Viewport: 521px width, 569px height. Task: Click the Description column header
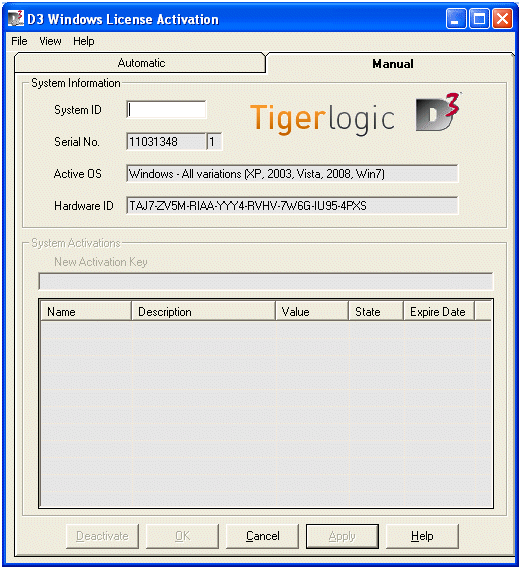point(203,312)
